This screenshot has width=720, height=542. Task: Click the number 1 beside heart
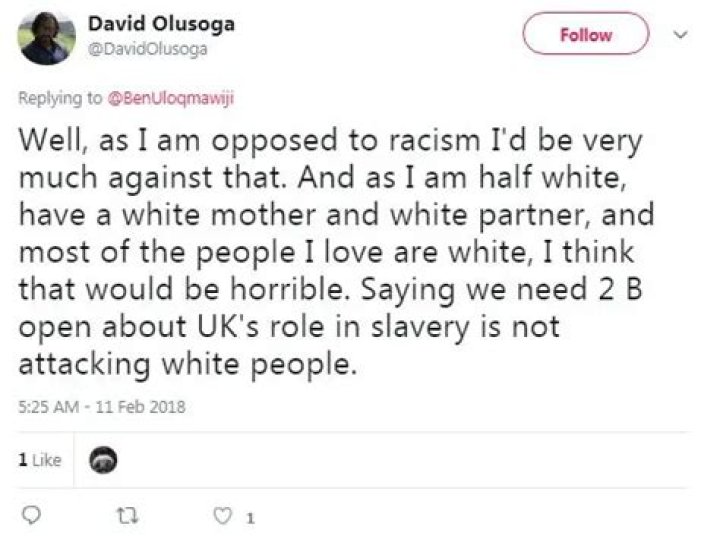pyautogui.click(x=250, y=518)
